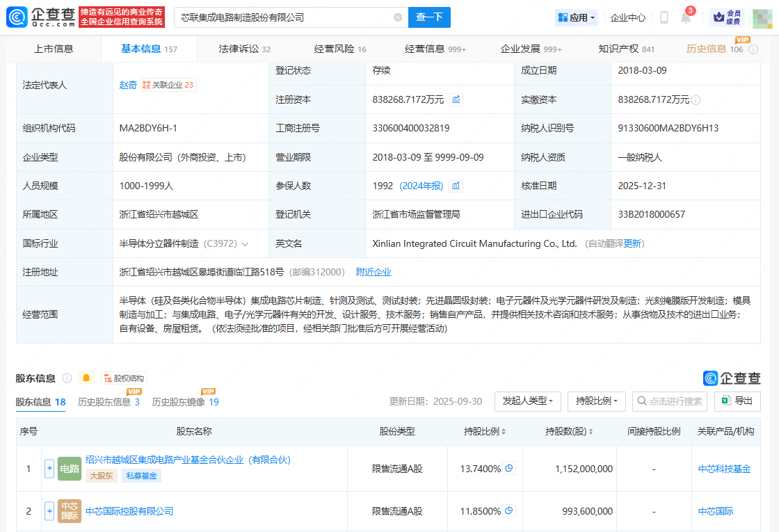The width and height of the screenshot is (779, 532).
Task: Open the chart icon beside 注册资本
Action: pos(456,99)
